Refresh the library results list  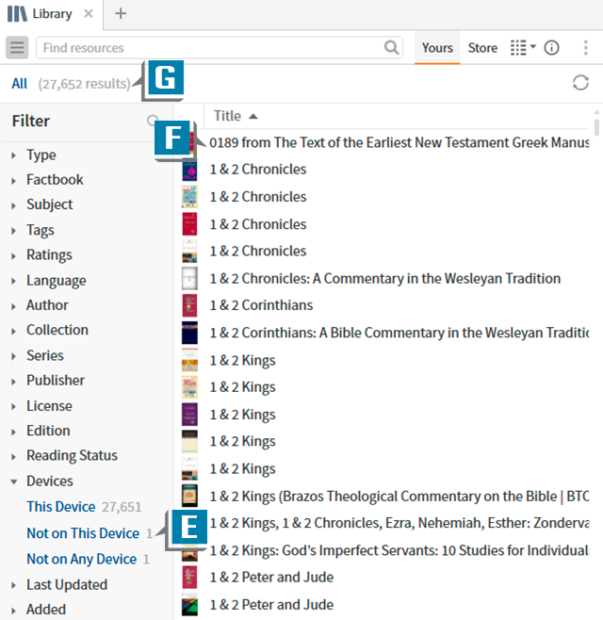point(581,83)
